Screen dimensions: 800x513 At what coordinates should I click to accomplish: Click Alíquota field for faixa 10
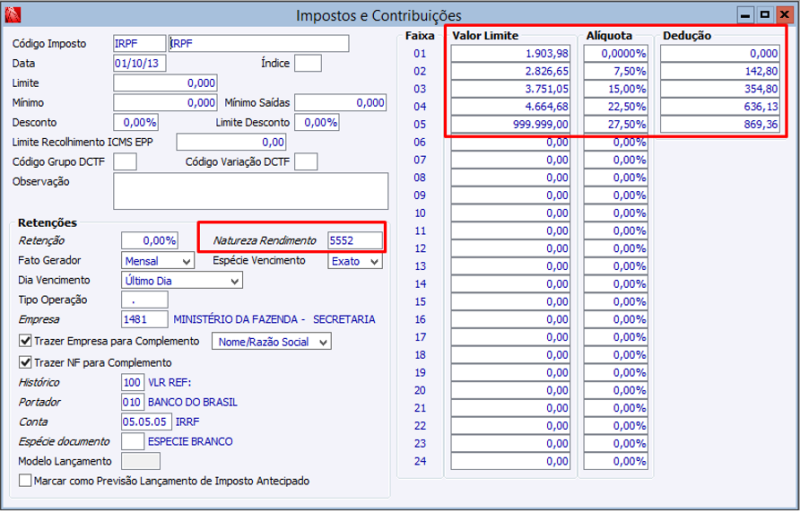[x=616, y=213]
